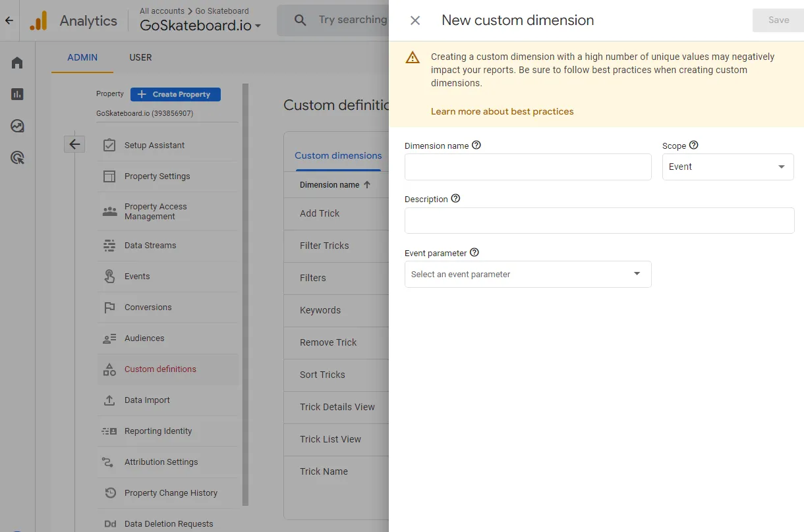Image resolution: width=804 pixels, height=532 pixels.
Task: Open the Scope dropdown set to Event
Action: (728, 167)
